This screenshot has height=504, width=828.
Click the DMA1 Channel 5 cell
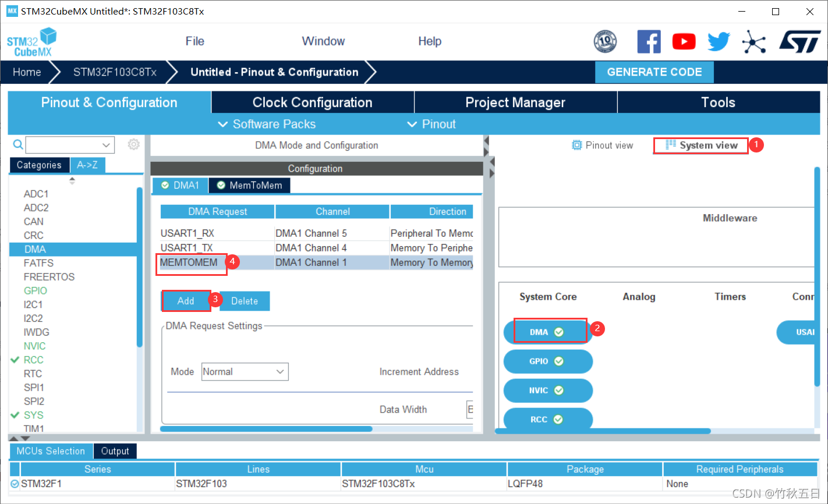pyautogui.click(x=332, y=233)
